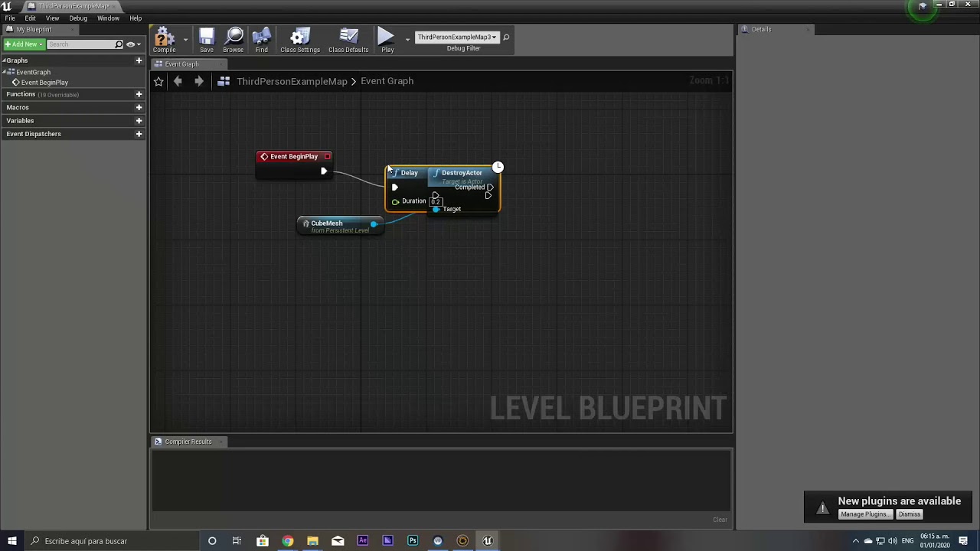
Task: Open Find with the binoculars icon
Action: coord(261,41)
